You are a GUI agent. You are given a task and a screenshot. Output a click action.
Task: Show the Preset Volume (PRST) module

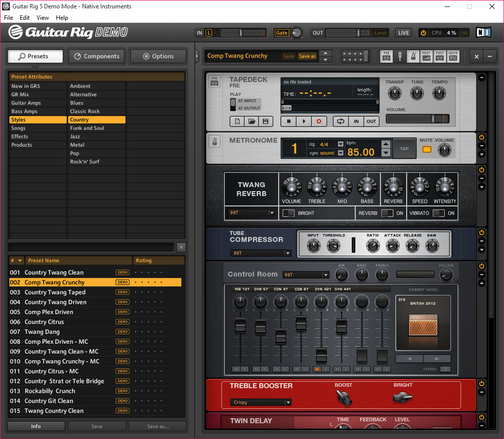[426, 56]
